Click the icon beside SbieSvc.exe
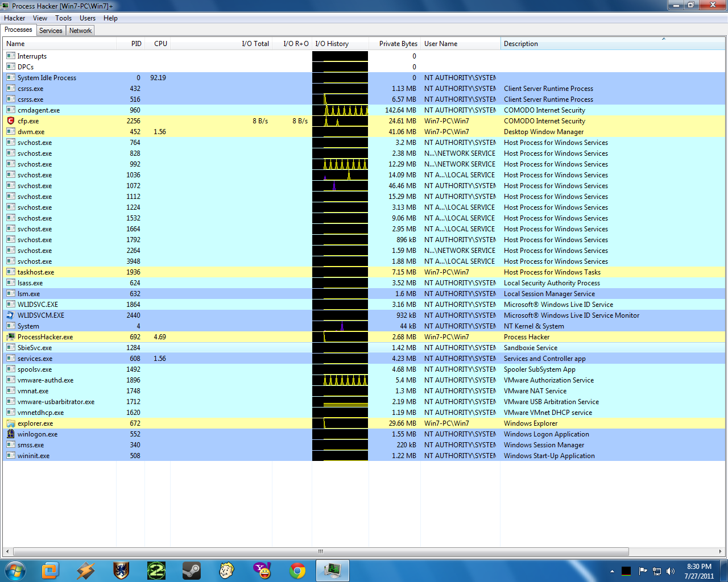 (x=10, y=348)
